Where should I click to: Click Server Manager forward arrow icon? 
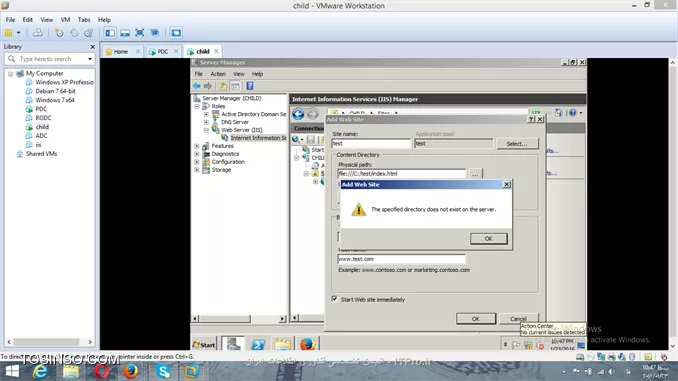(x=208, y=86)
